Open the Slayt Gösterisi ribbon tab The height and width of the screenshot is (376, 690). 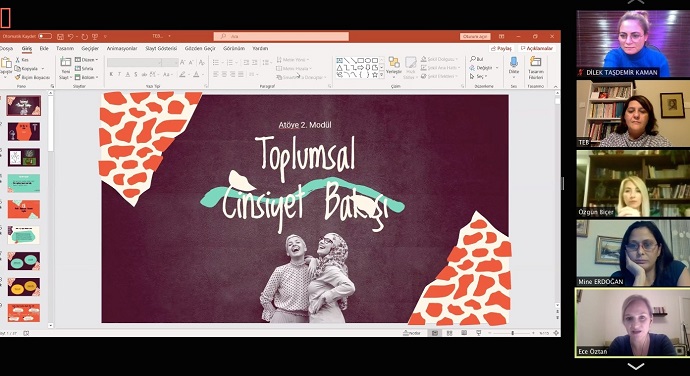pyautogui.click(x=161, y=48)
